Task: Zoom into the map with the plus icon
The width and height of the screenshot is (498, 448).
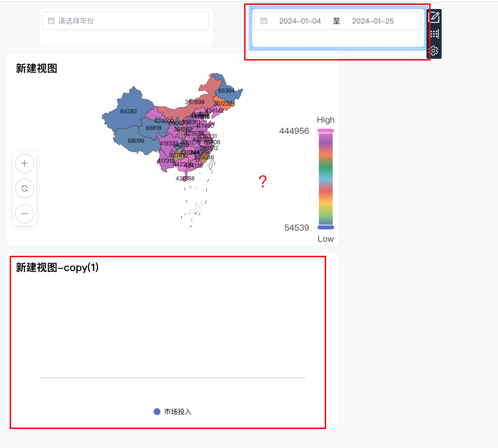Action: pos(24,163)
